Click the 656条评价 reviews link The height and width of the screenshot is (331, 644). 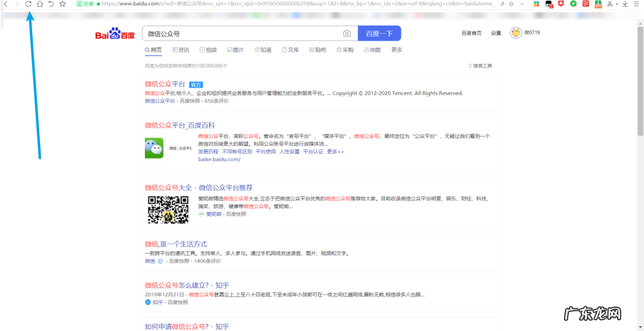(217, 101)
